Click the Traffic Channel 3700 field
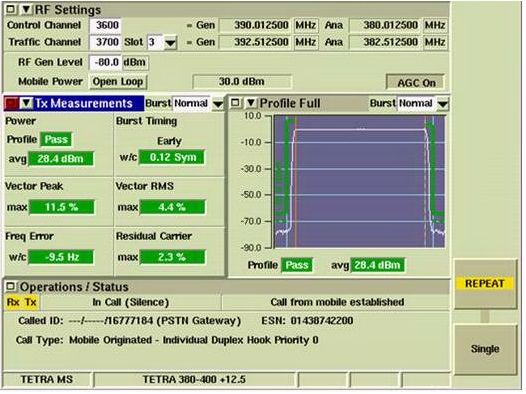 (105, 42)
